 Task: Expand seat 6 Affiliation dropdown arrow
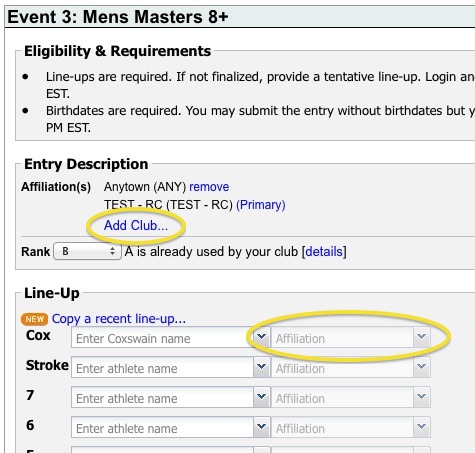click(x=422, y=427)
